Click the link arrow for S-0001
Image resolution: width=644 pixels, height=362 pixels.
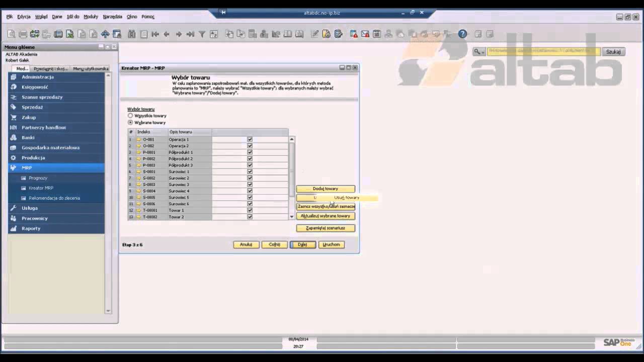[x=139, y=171]
